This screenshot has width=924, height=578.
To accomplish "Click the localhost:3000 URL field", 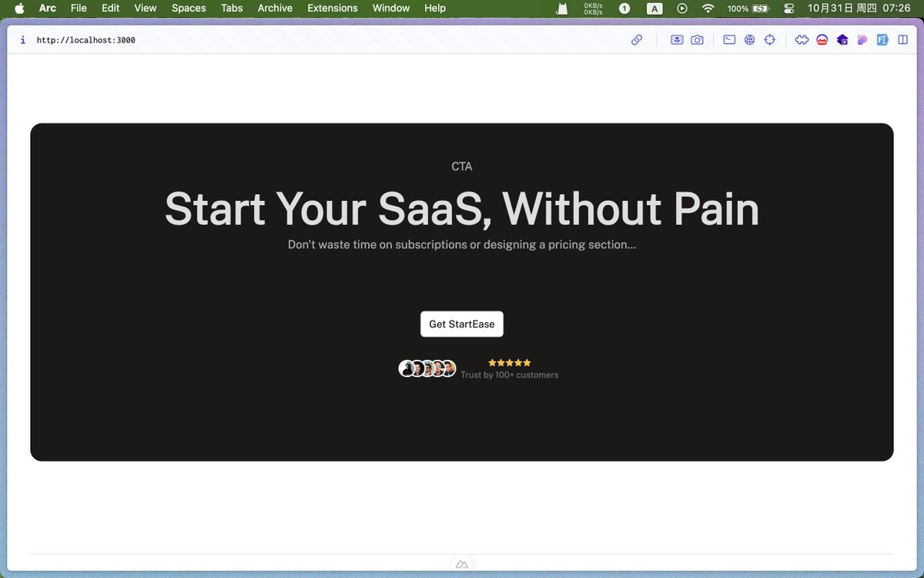I will click(86, 40).
